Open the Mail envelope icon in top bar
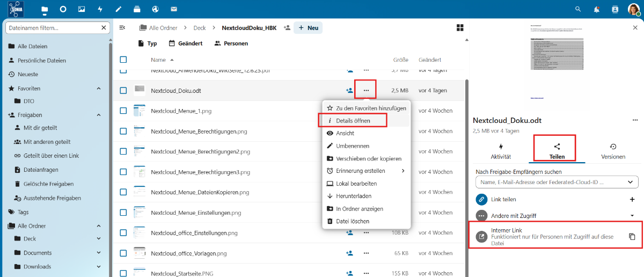Viewport: 644px width, 277px height. pyautogui.click(x=174, y=9)
